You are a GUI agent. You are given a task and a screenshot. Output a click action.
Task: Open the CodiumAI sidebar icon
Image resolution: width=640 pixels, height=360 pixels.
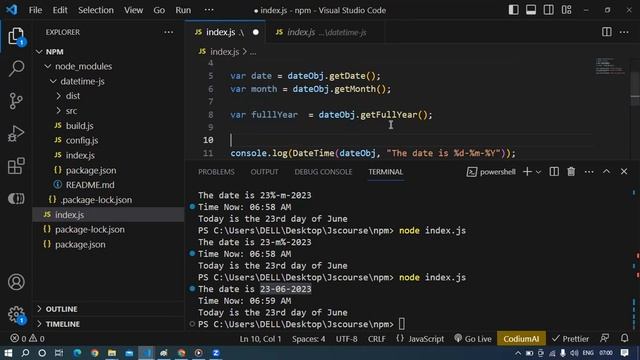[16, 199]
